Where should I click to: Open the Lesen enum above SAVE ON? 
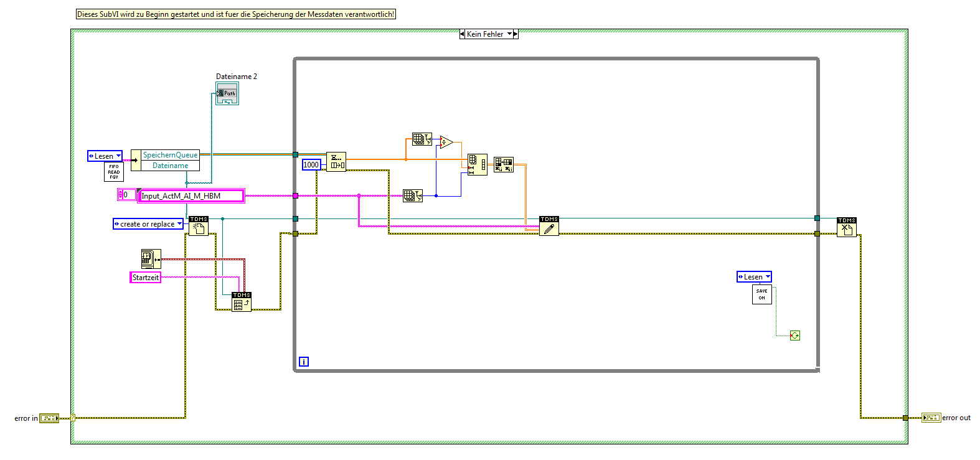click(755, 277)
